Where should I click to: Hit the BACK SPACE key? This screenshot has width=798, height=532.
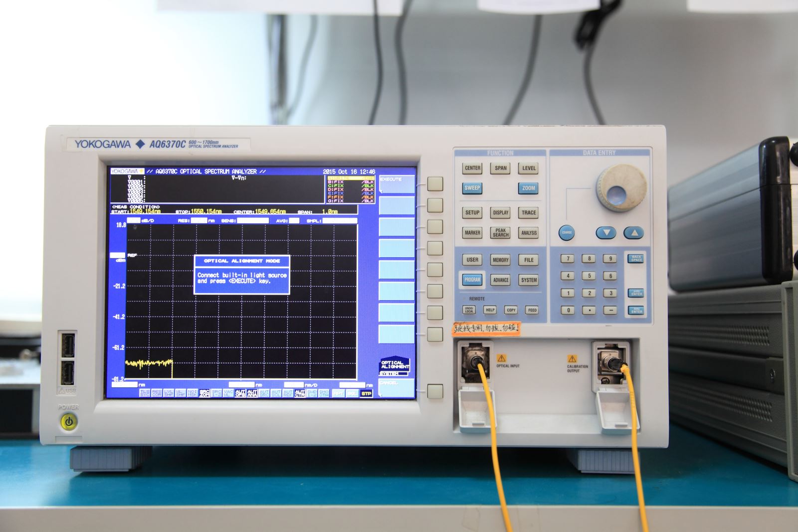point(636,258)
